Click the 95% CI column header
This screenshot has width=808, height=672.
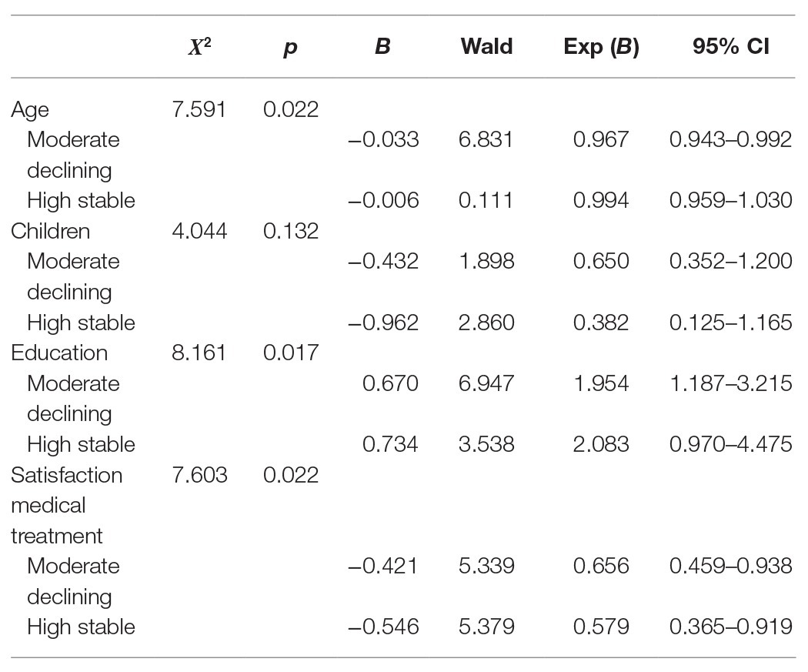pos(731,46)
